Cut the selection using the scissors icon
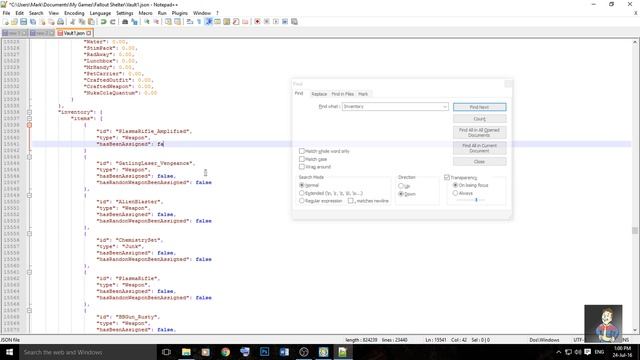Image resolution: width=640 pixels, height=360 pixels. [73, 22]
